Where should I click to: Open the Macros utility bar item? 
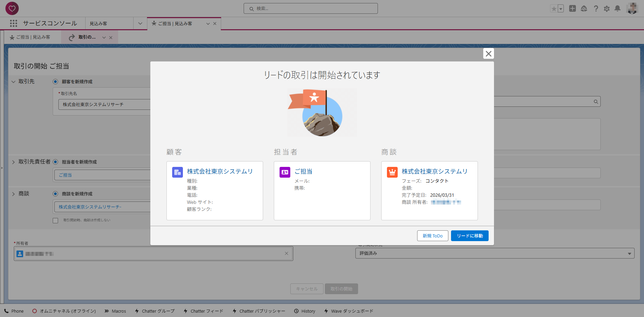(115, 311)
